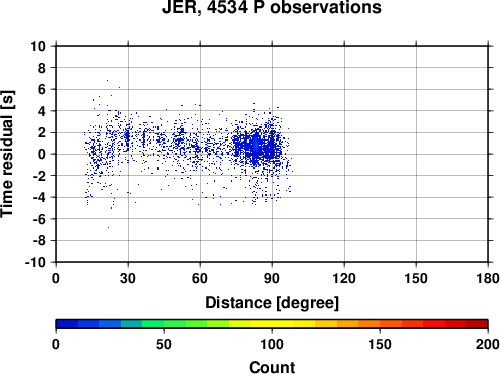
Task: Click the x-axis tick label '120'
Action: [344, 278]
